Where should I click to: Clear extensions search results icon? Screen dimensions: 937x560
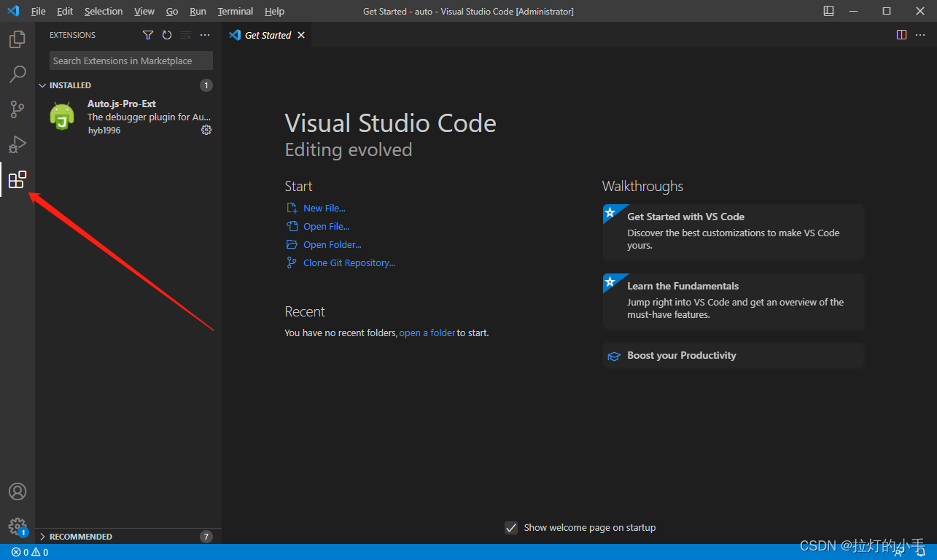tap(186, 35)
